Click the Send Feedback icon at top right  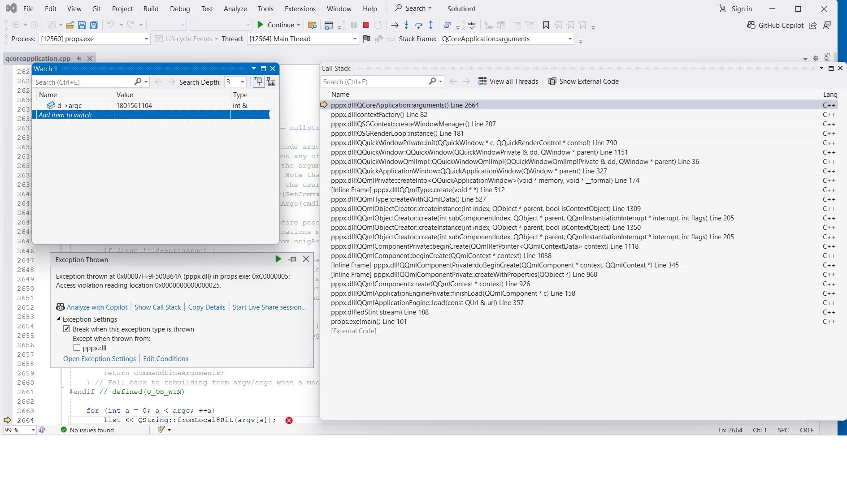[x=827, y=25]
